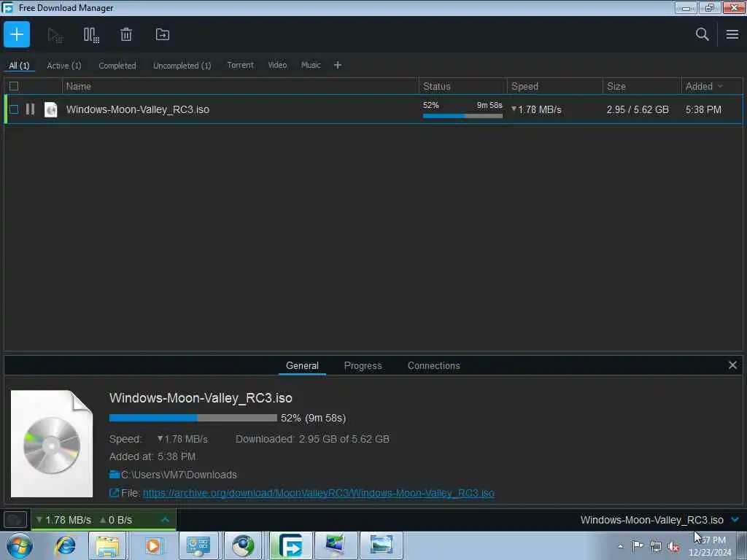Click the 5:38 PM added time cell
This screenshot has height=560, width=747.
click(x=703, y=109)
